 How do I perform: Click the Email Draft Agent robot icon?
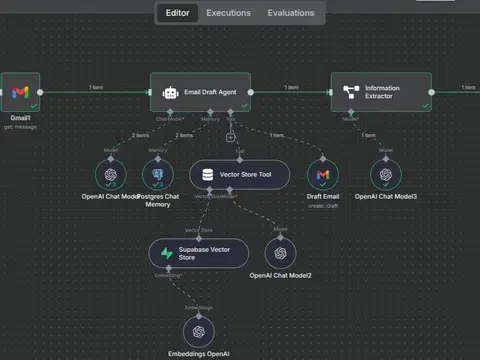(170, 93)
